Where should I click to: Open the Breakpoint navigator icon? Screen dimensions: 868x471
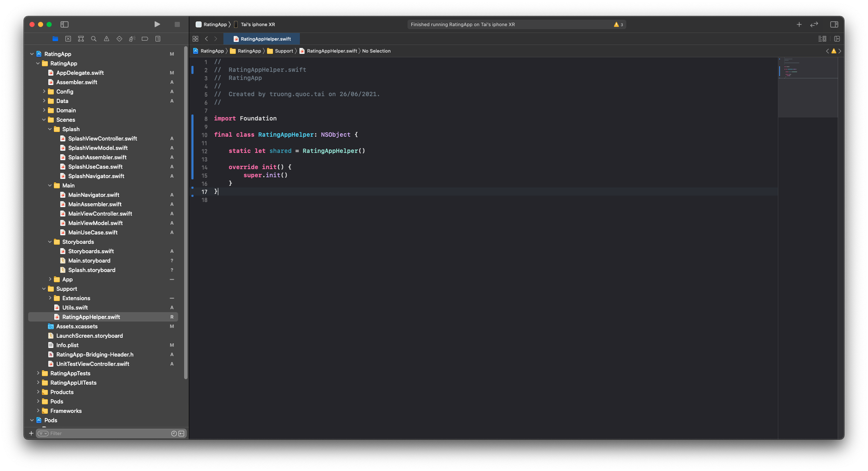(145, 39)
